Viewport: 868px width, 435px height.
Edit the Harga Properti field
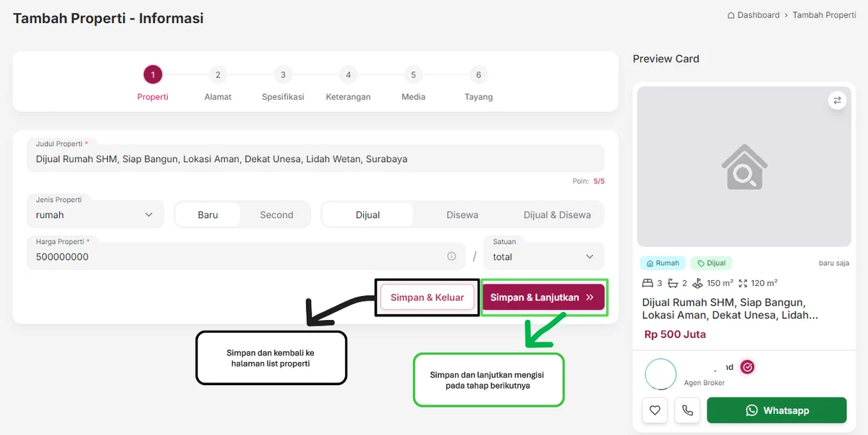pos(246,256)
